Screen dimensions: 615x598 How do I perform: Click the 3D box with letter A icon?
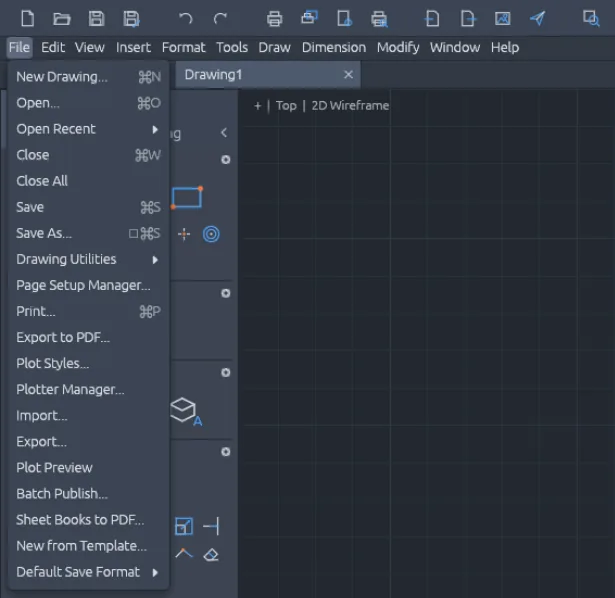[186, 412]
